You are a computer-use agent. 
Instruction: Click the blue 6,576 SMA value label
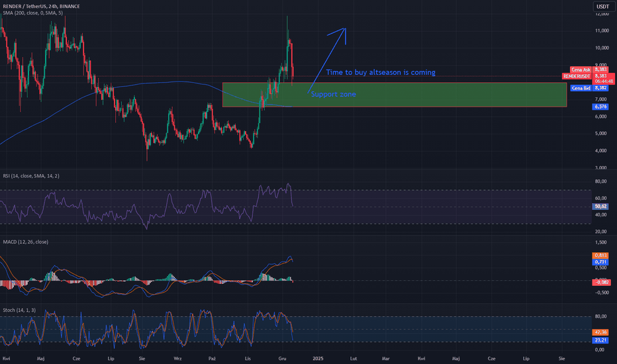600,107
